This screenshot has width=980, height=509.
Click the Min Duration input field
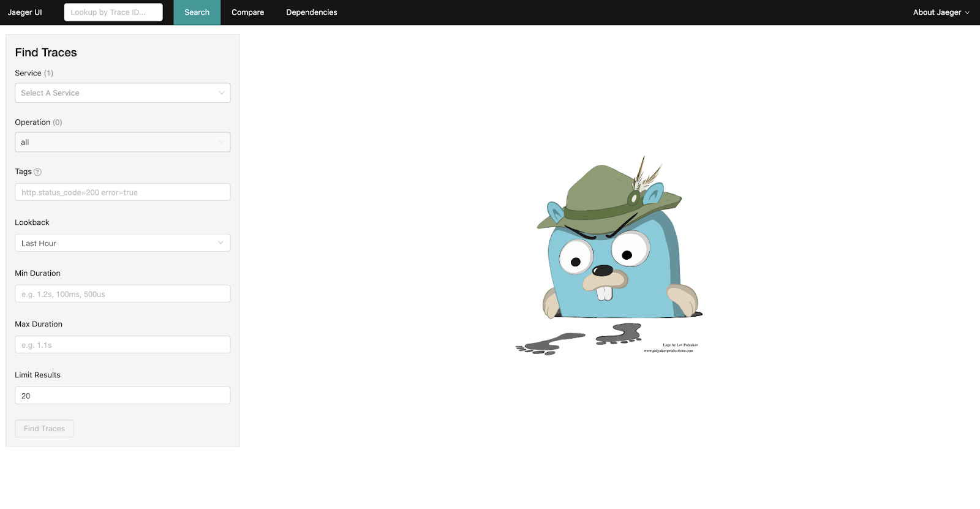click(123, 294)
